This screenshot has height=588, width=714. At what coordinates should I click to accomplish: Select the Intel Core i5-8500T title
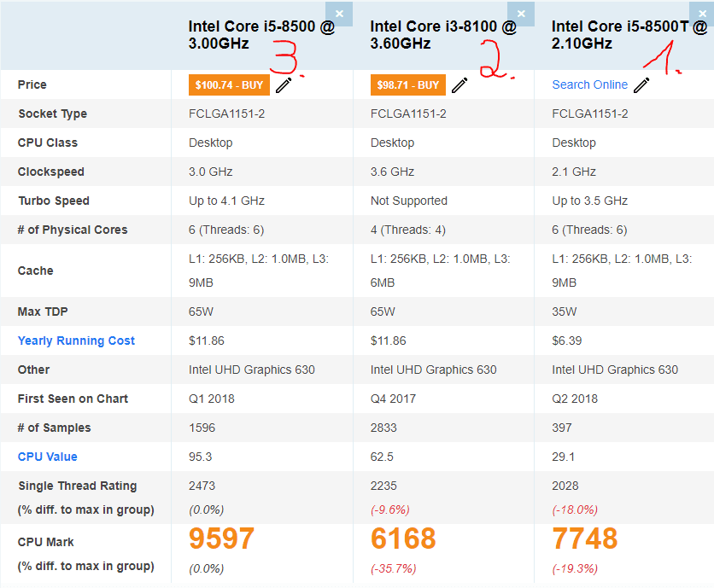pyautogui.click(x=629, y=35)
